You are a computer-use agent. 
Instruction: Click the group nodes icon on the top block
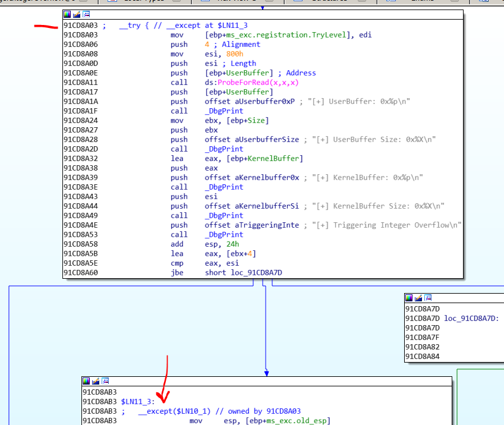point(87,14)
